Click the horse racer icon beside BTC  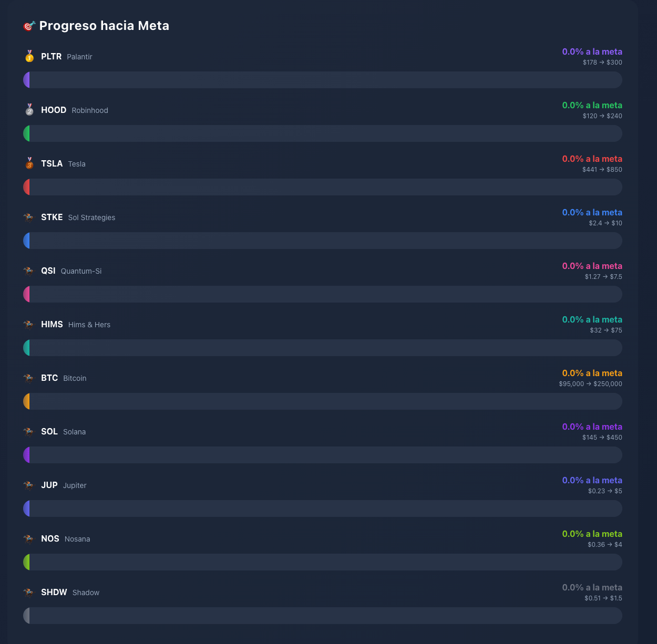coord(28,378)
